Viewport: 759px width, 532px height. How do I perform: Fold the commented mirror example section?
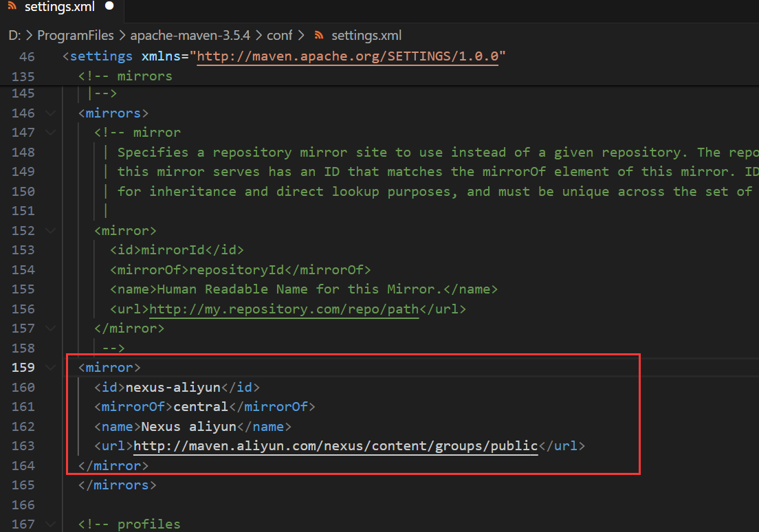pos(50,132)
